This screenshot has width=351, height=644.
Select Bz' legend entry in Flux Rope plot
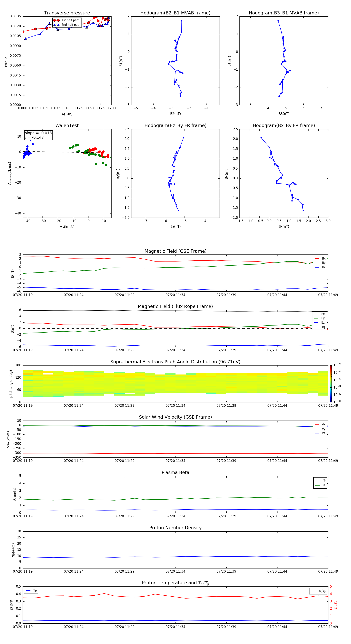pyautogui.click(x=320, y=323)
